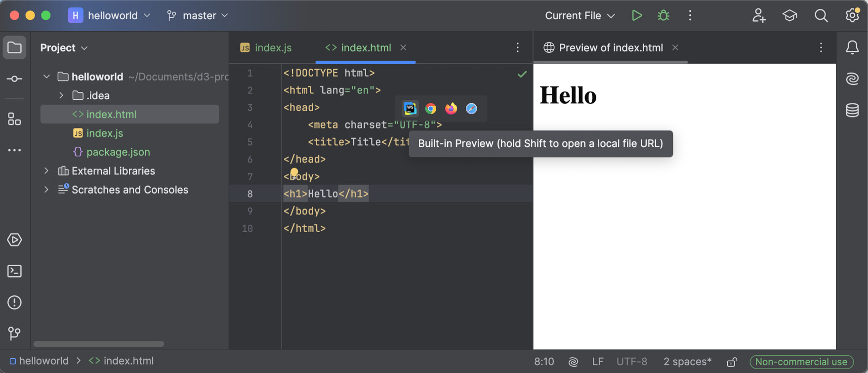The image size is (868, 373).
Task: Open the Commit tool window
Action: (14, 79)
